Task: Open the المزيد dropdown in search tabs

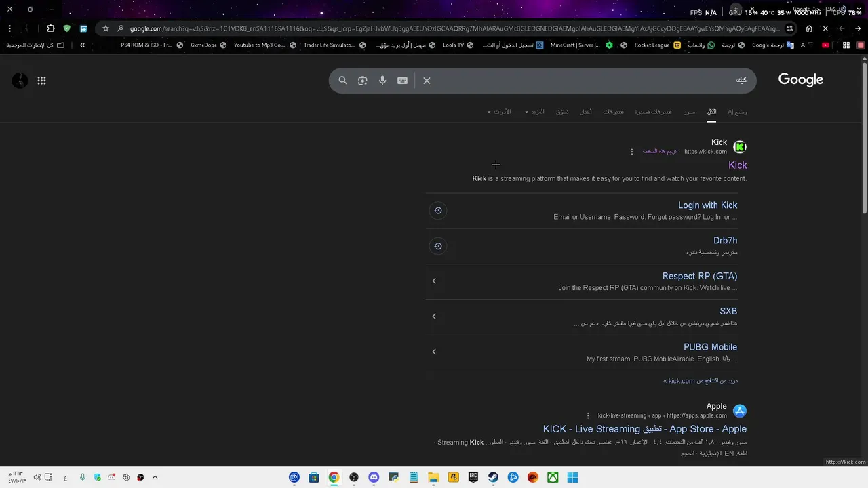Action: tap(535, 112)
